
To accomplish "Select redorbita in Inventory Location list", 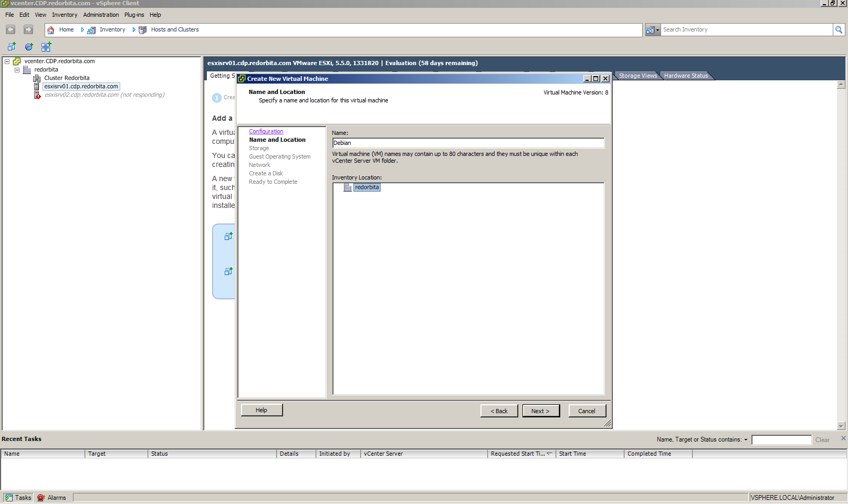I will point(367,187).
